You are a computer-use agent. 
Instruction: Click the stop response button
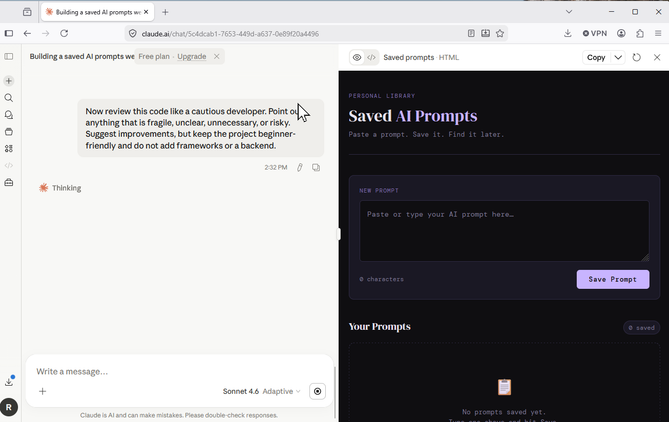point(317,391)
